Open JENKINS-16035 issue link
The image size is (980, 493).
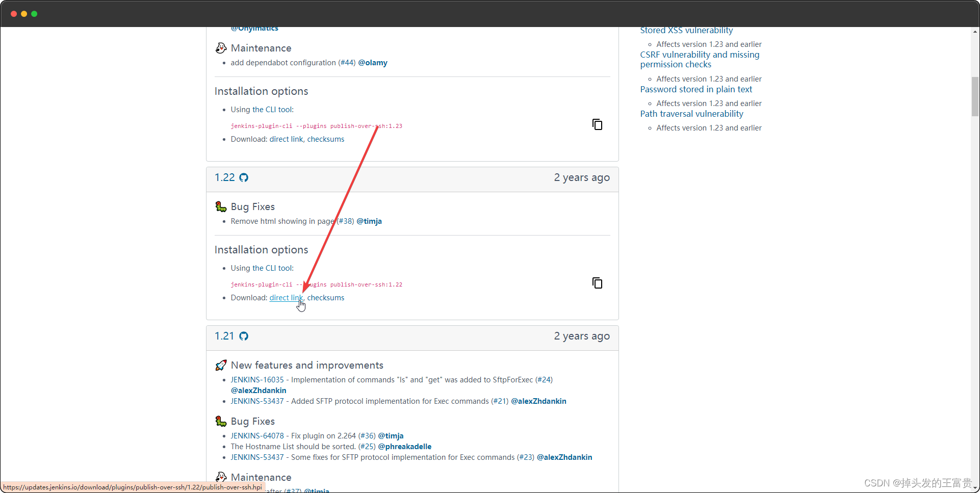click(x=257, y=380)
